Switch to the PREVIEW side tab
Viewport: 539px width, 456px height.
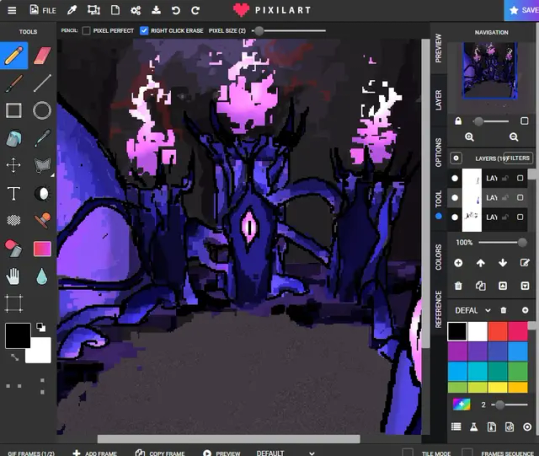(x=438, y=48)
